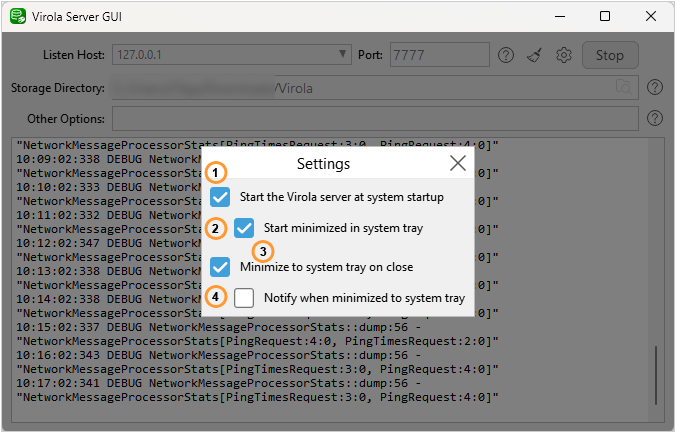Minimize the Virola Server GUI window
Screen dimensions: 676x433
[x=560, y=16]
